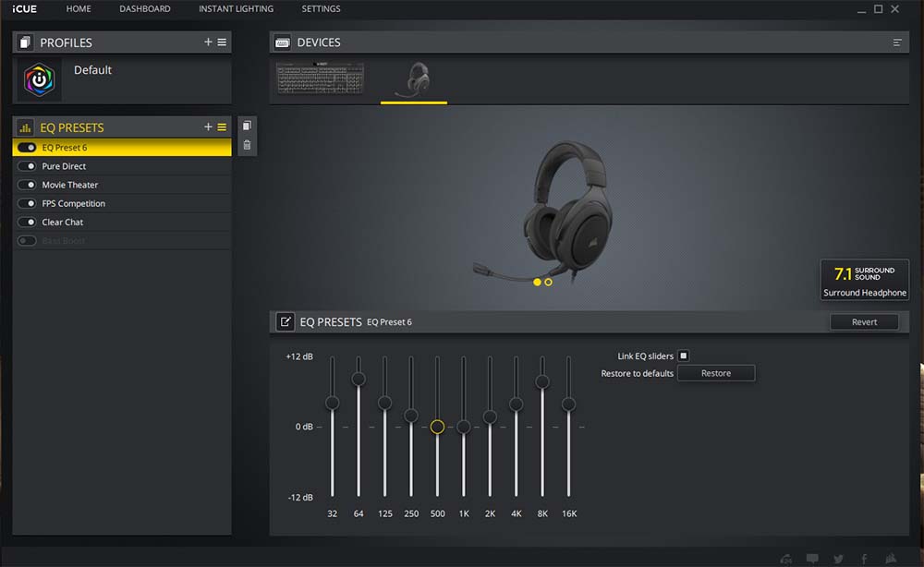Open the Profiles hamburger menu
This screenshot has width=924, height=567.
coord(222,42)
